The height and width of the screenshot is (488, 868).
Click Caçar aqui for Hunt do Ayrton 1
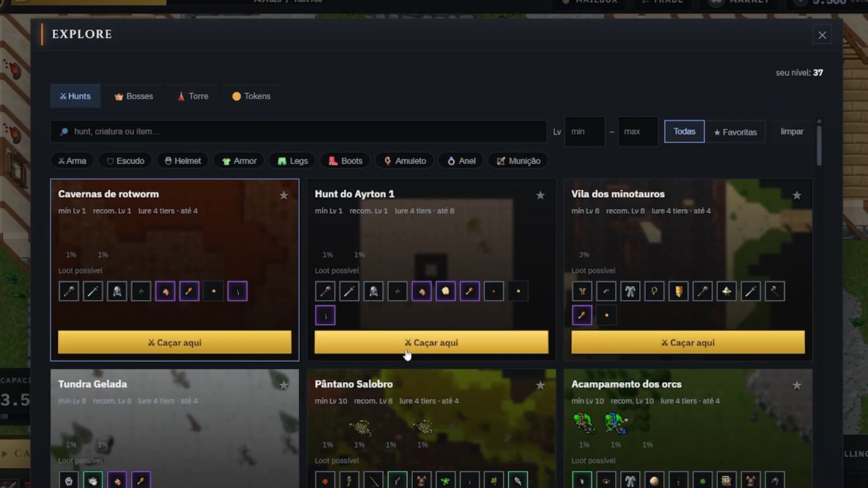pyautogui.click(x=431, y=343)
